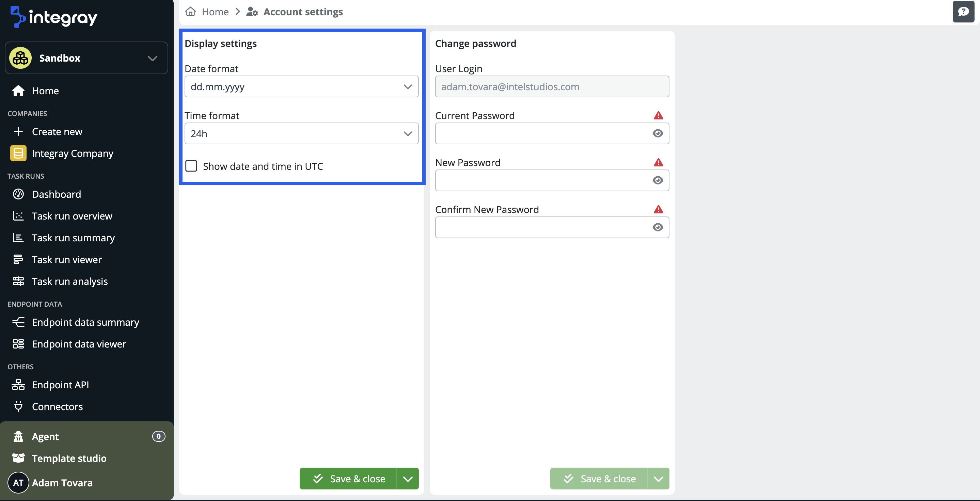Click the Task run analysis icon
Image resolution: width=980 pixels, height=501 pixels.
[x=18, y=281]
